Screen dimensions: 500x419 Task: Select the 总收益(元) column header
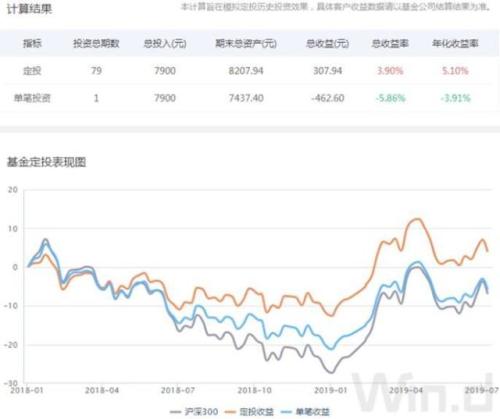click(x=327, y=43)
